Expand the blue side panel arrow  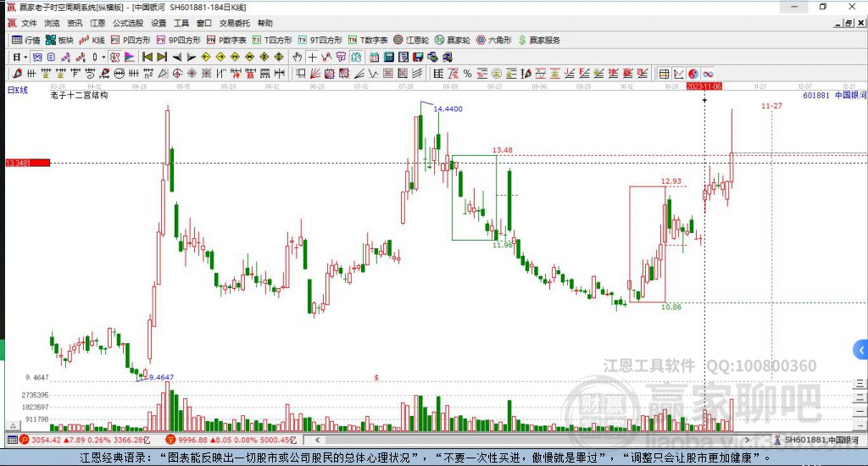click(x=860, y=350)
